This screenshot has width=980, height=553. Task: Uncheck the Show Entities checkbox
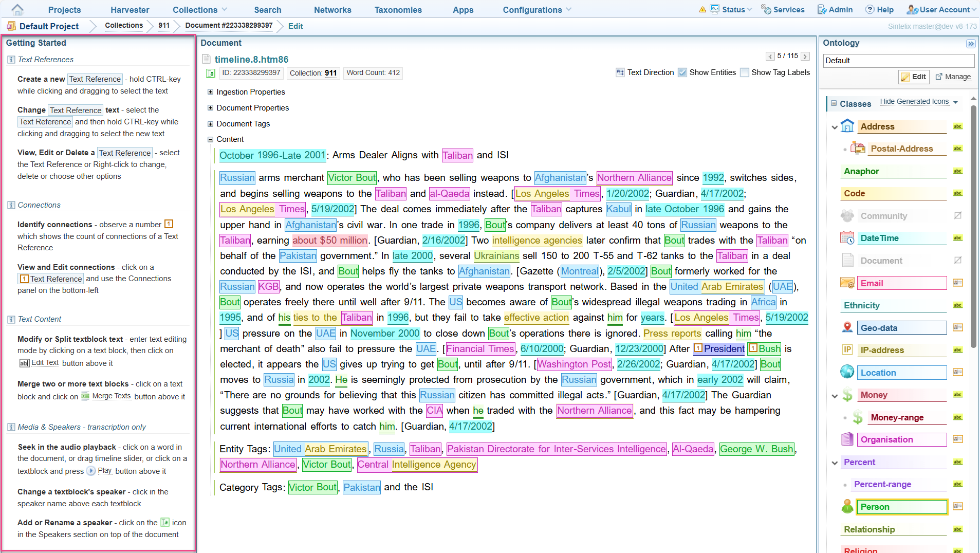pyautogui.click(x=682, y=73)
